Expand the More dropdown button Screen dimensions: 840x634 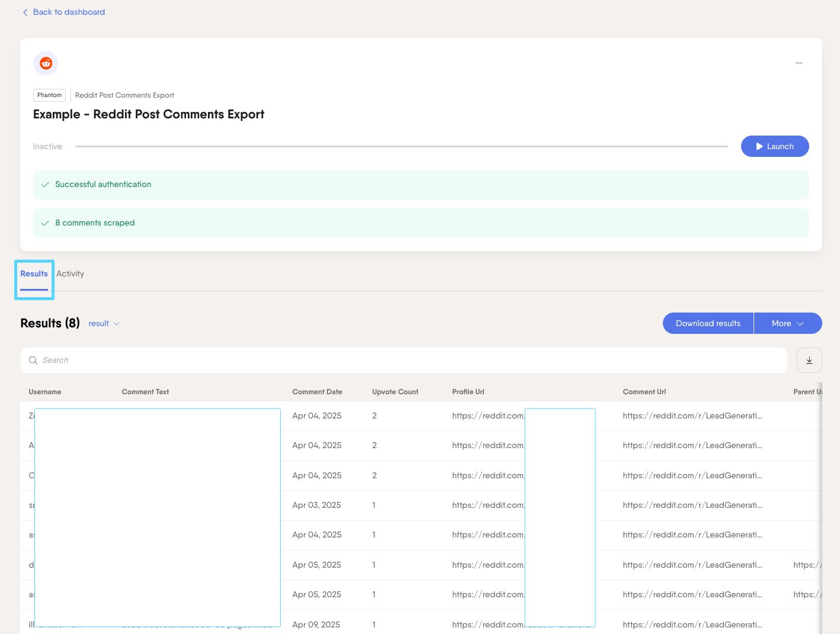click(x=788, y=323)
